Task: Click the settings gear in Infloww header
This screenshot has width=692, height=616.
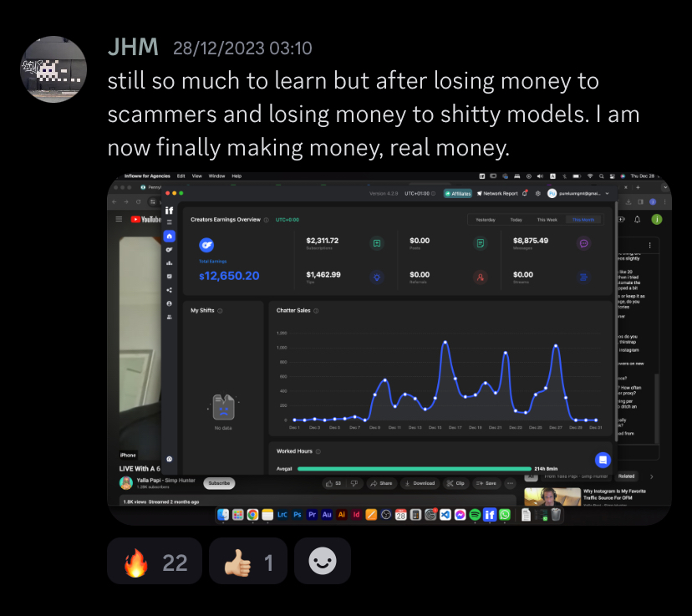Action: point(537,193)
